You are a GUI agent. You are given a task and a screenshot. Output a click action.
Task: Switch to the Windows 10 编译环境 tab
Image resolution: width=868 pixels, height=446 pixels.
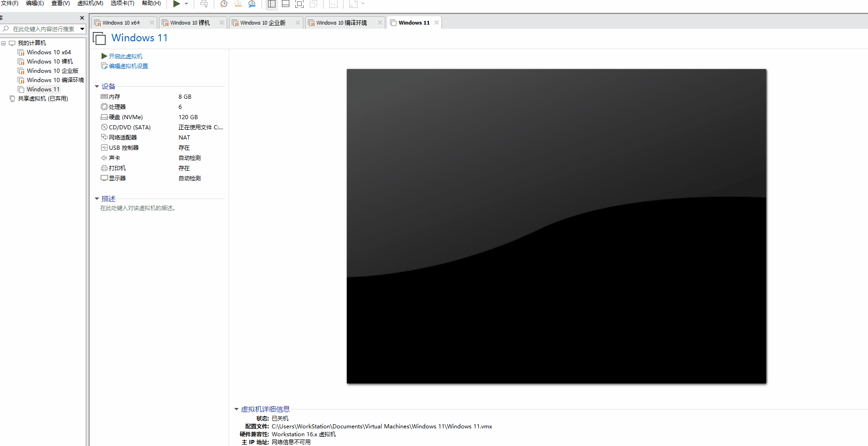[x=341, y=23]
